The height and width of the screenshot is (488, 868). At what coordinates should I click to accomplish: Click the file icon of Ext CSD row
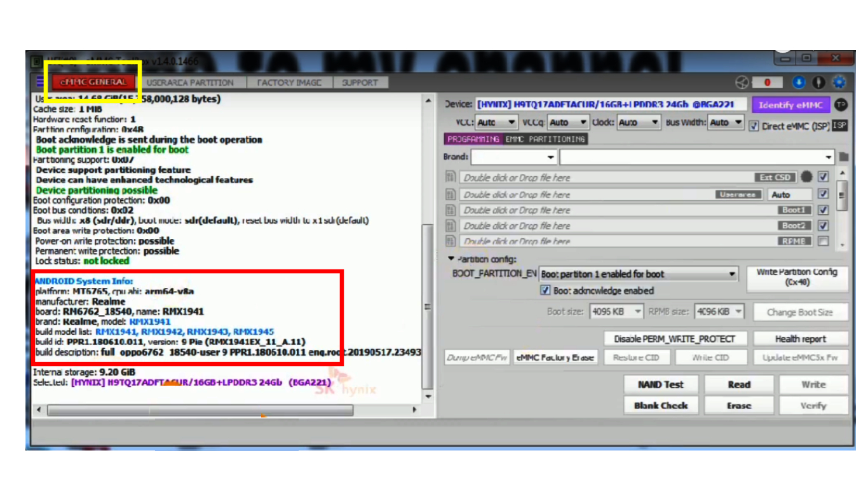coord(451,177)
